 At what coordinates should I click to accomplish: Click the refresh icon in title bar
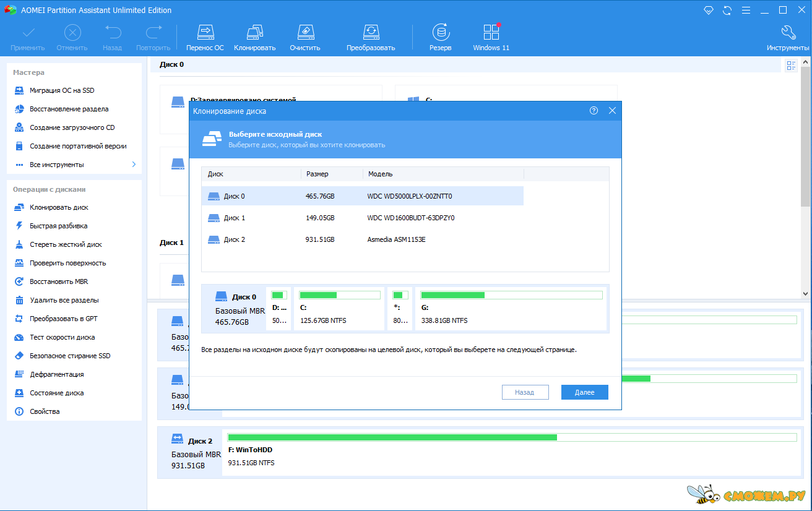[727, 10]
